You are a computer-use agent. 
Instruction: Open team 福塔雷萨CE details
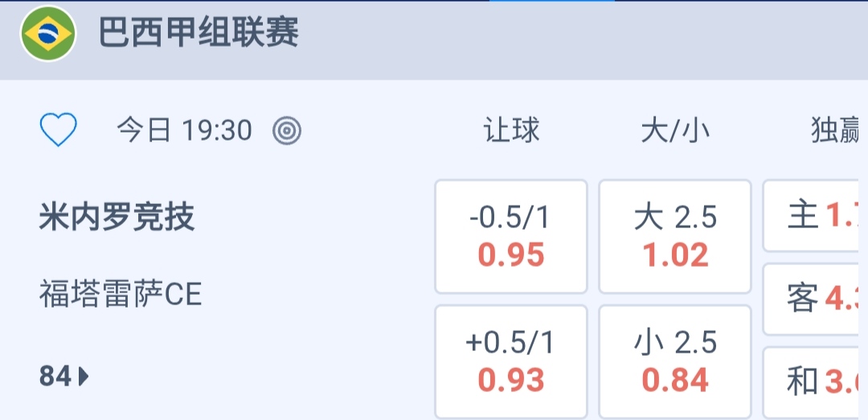coord(121,295)
